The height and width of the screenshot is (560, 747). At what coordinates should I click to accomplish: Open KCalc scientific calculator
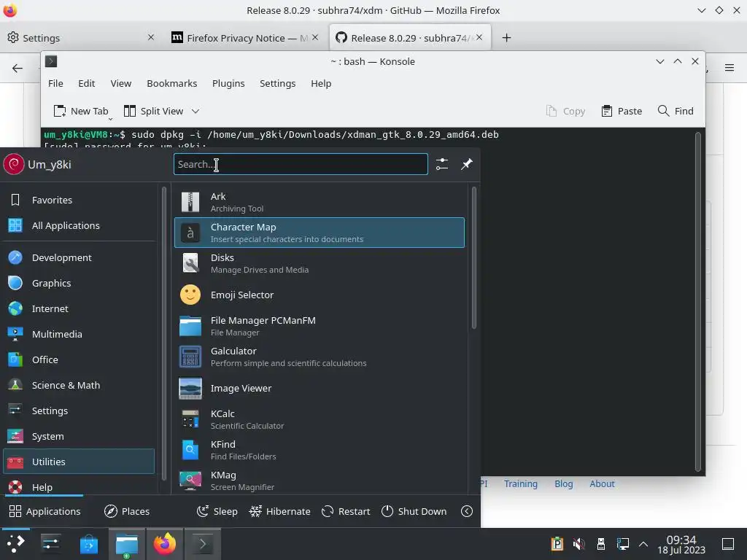[320, 419]
